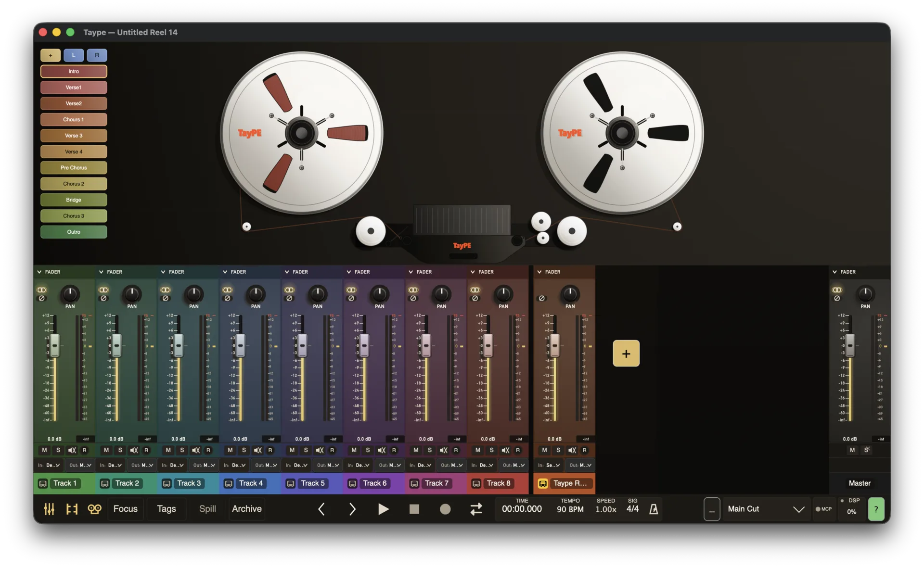The height and width of the screenshot is (568, 924).
Task: Toggle loop playback icon
Action: tap(476, 509)
